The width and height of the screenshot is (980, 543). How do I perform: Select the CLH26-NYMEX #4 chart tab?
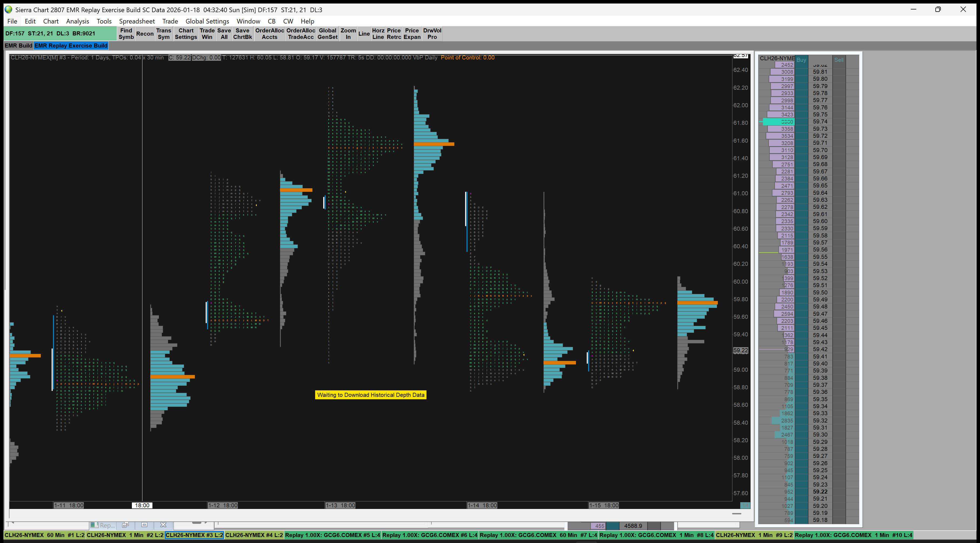(254, 535)
